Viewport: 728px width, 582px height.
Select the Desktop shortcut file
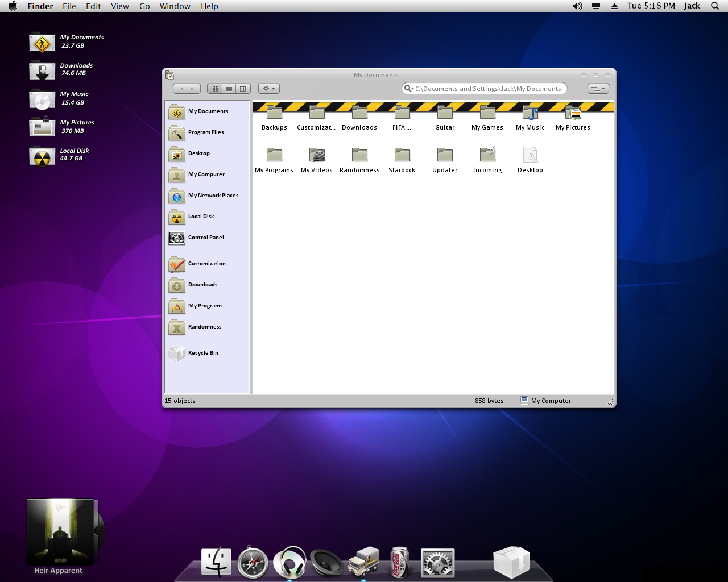tap(530, 160)
